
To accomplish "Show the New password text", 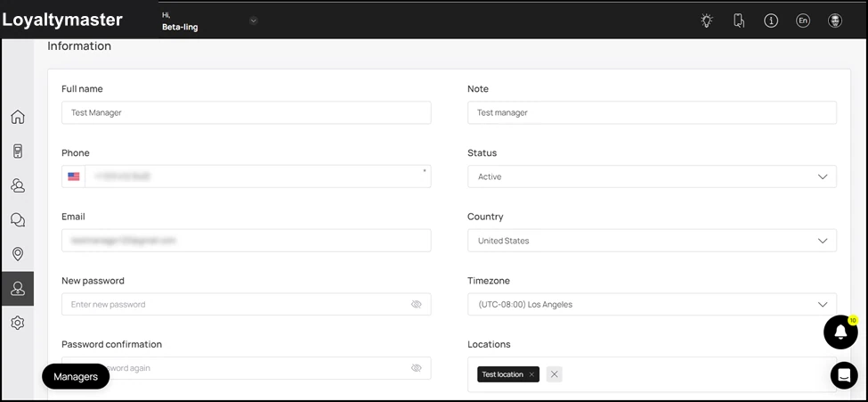I will [417, 305].
